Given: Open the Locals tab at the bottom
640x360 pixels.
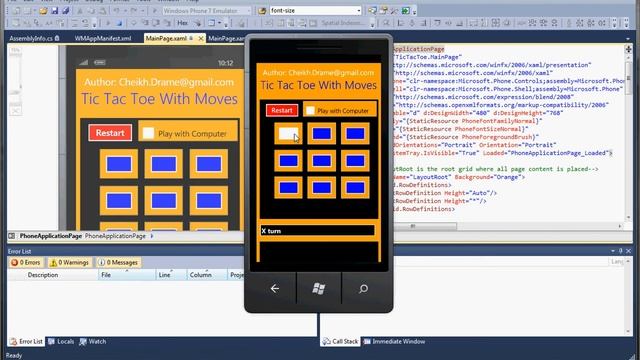Looking at the screenshot, I should pos(61,342).
